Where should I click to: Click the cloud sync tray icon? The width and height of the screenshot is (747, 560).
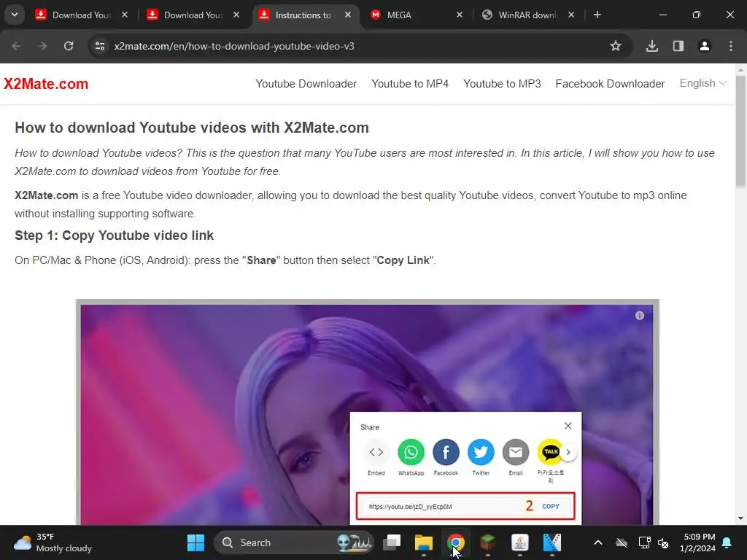[x=622, y=542]
